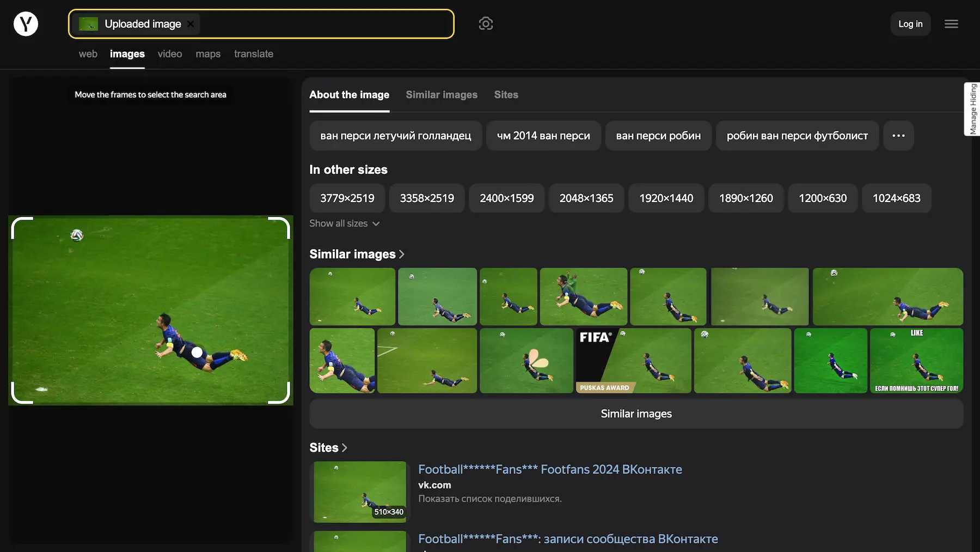The image size is (980, 552).
Task: Open the hamburger menu icon
Action: pos(951,24)
